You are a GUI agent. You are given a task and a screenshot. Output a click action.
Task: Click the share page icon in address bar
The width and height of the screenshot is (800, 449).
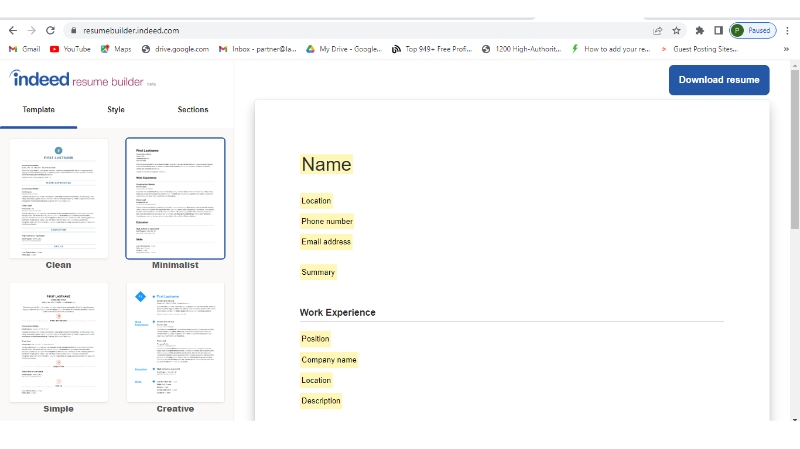[x=657, y=31]
